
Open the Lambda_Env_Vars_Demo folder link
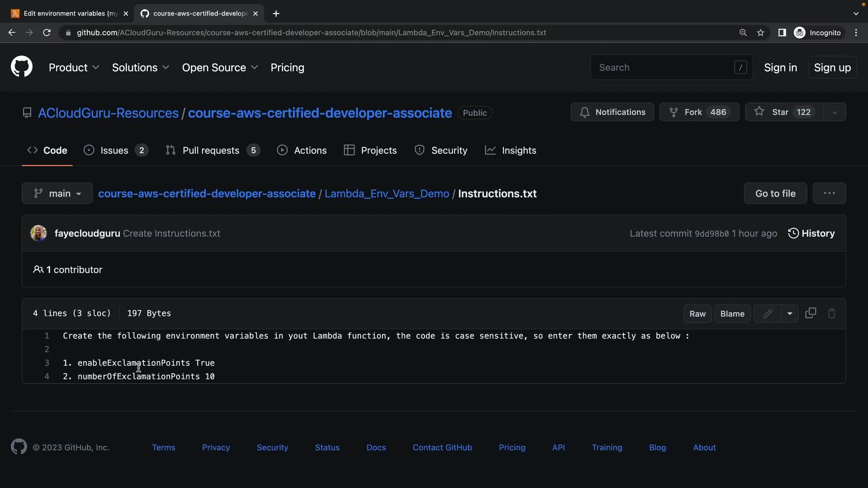[x=387, y=193]
